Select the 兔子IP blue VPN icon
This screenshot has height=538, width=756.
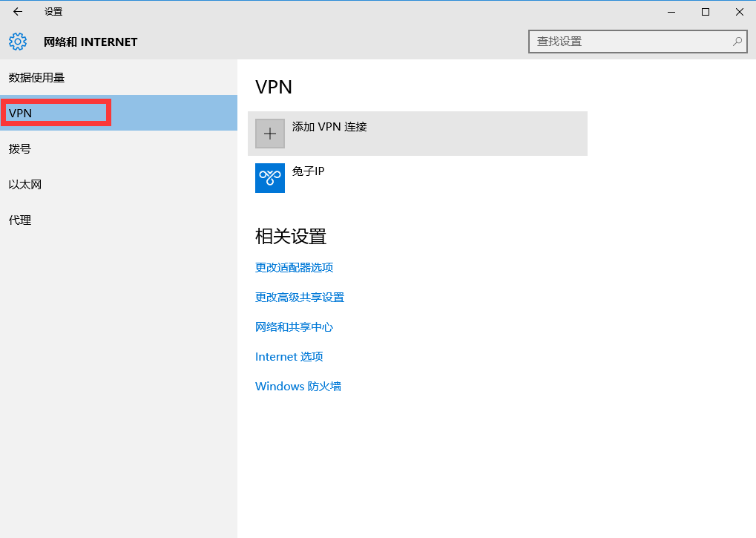click(x=270, y=178)
